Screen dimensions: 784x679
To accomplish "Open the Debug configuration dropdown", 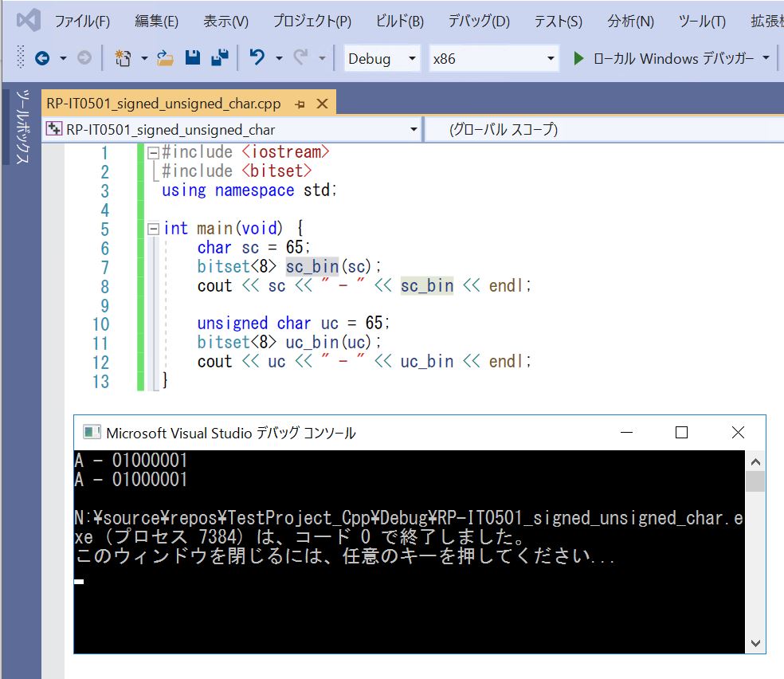I will coord(382,58).
